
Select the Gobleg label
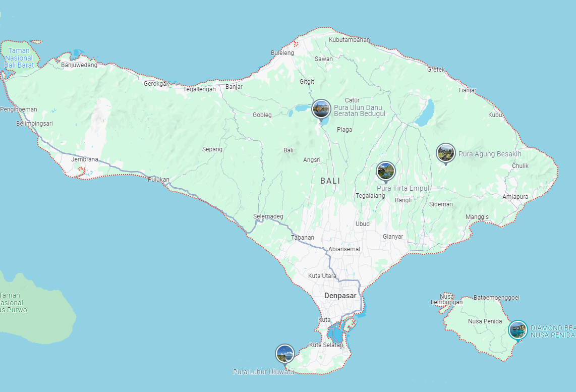pyautogui.click(x=262, y=115)
